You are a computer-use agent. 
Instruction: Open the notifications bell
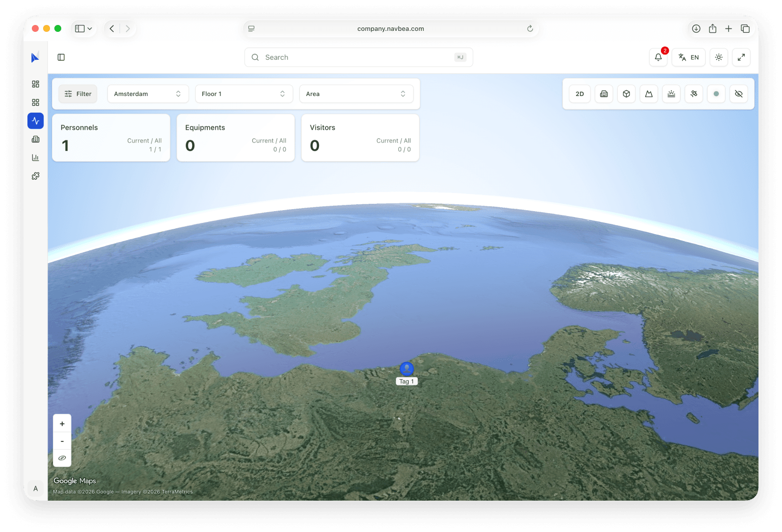[x=658, y=57]
